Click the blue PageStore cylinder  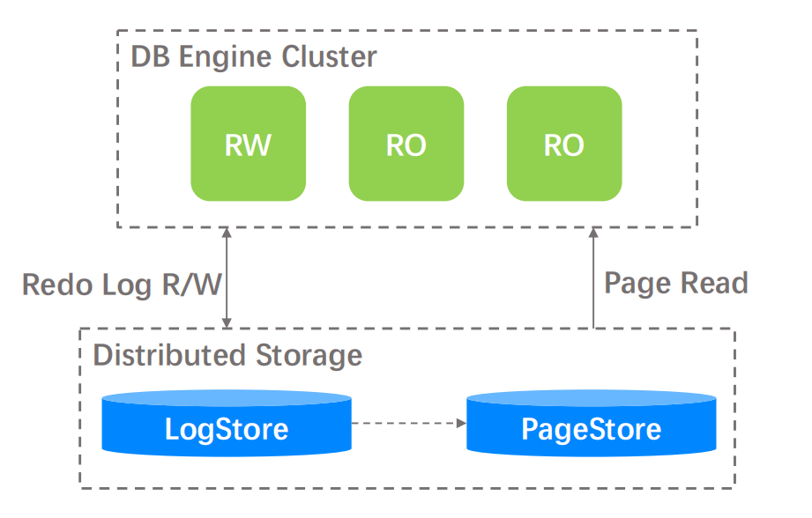(591, 429)
